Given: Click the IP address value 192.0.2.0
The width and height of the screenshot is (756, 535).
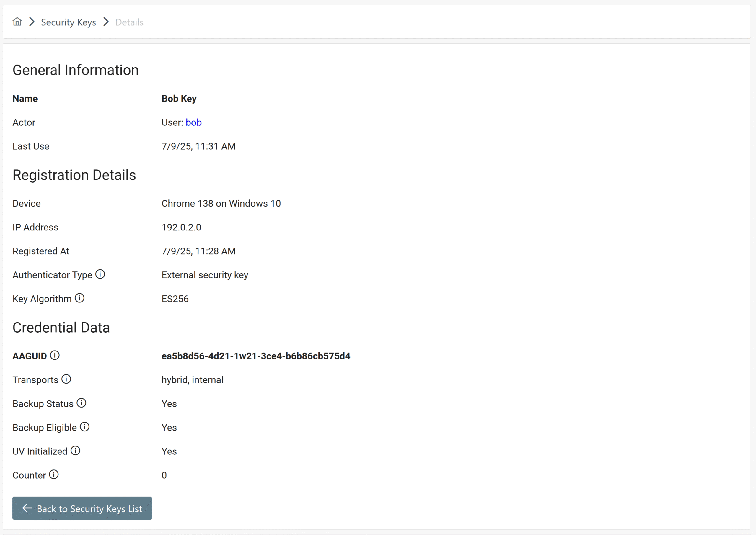Looking at the screenshot, I should pyautogui.click(x=181, y=227).
